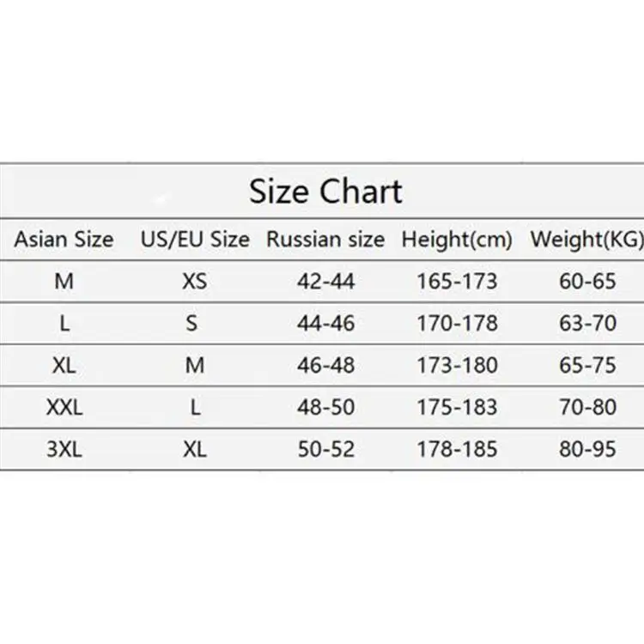
Task: Select the Asian Size column header
Action: pos(64,240)
